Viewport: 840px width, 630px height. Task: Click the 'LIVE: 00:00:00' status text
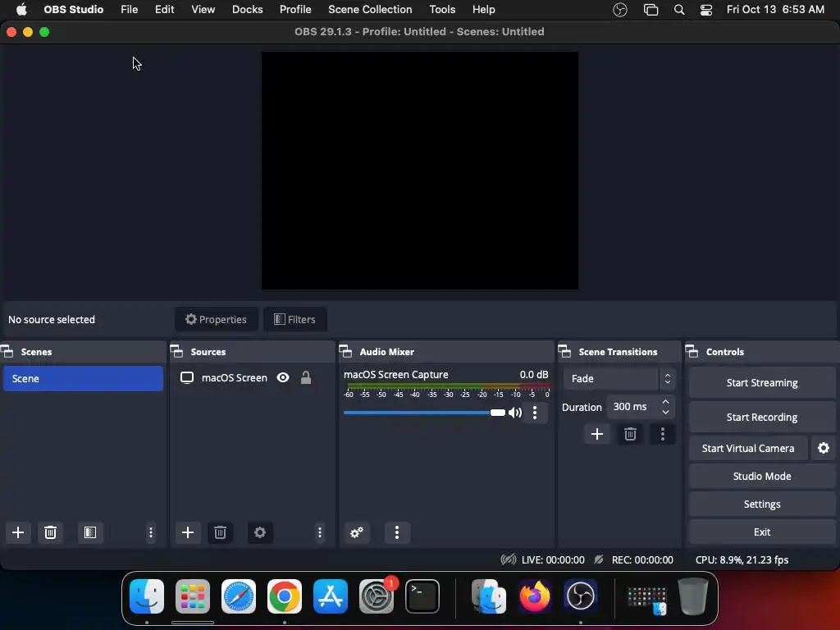(x=553, y=559)
